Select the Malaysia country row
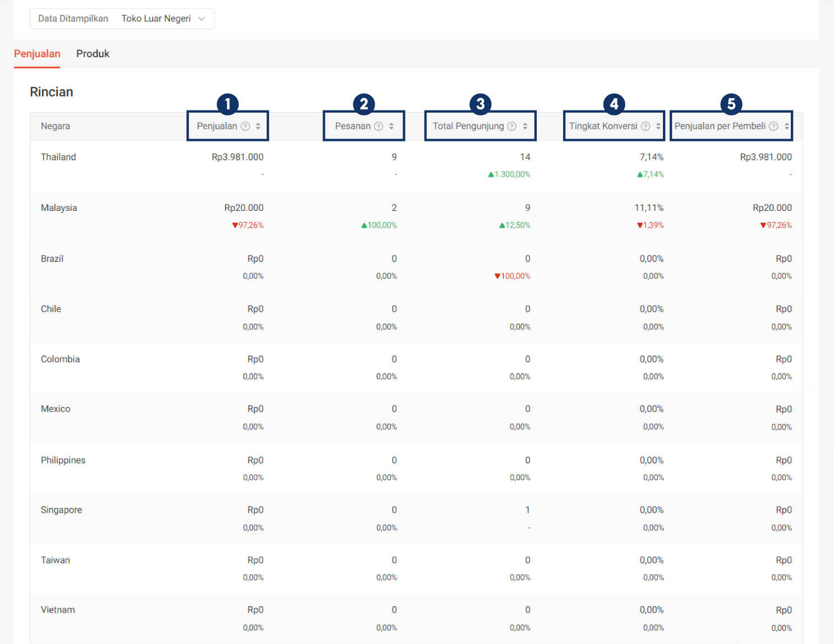 (x=59, y=208)
